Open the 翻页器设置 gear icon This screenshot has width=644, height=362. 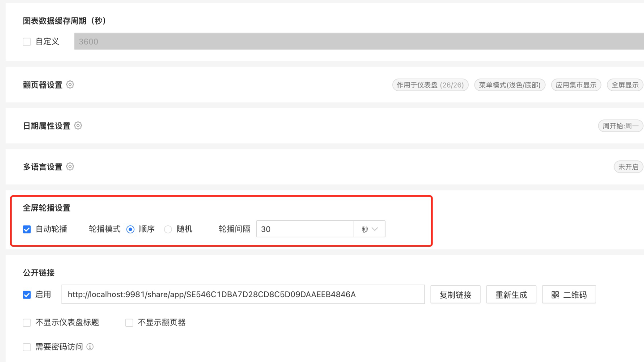tap(70, 84)
